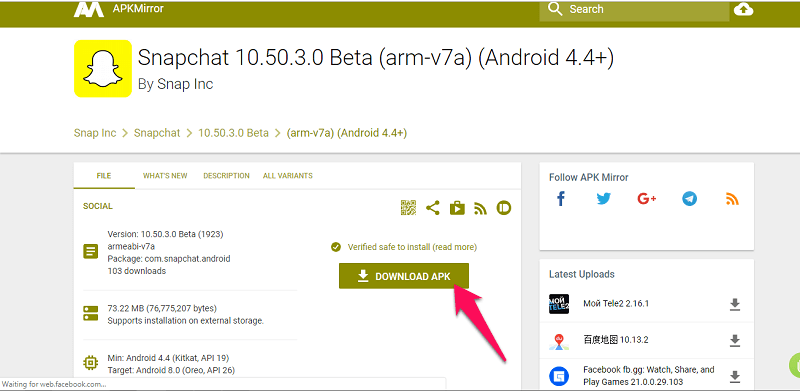This screenshot has height=391, width=800.
Task: Click into the Search input field
Action: tap(634, 9)
